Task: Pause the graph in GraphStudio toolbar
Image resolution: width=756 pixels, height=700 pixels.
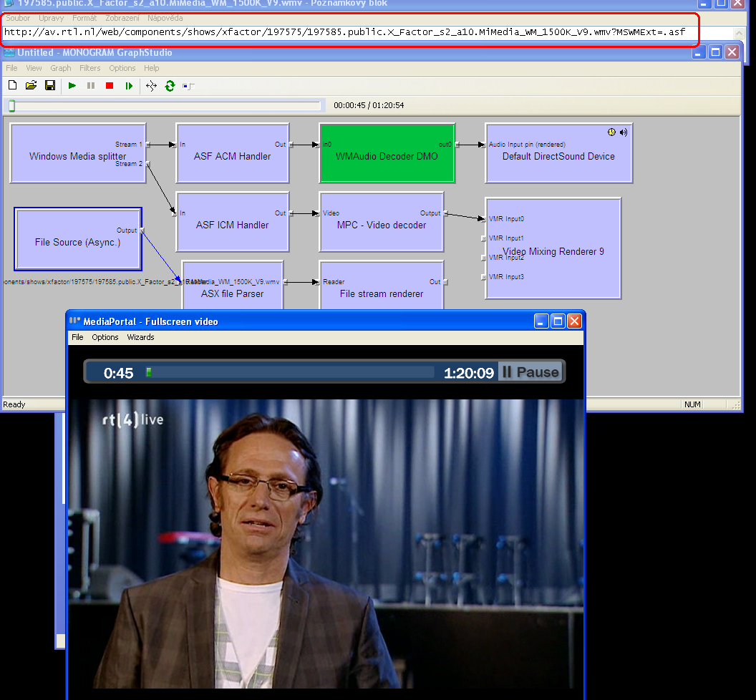Action: click(91, 86)
